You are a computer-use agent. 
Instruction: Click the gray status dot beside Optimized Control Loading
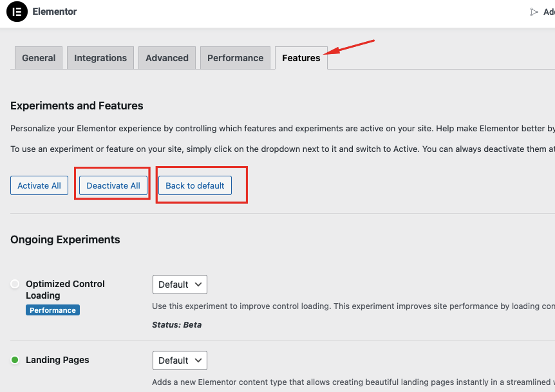coord(14,283)
